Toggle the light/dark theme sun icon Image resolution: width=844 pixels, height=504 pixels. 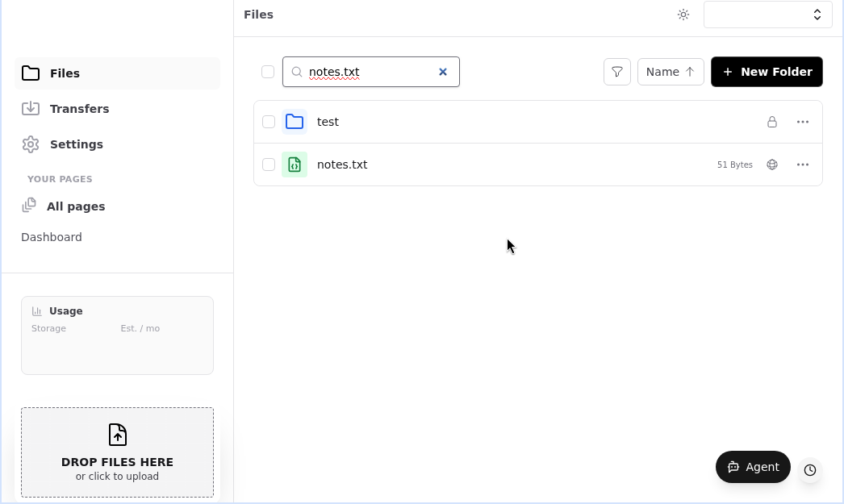pyautogui.click(x=683, y=15)
